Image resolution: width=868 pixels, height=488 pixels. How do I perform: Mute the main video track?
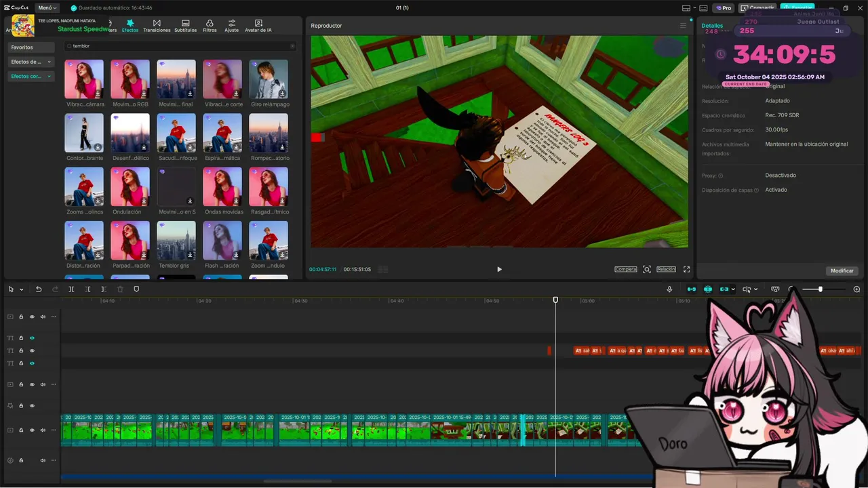[x=43, y=430]
